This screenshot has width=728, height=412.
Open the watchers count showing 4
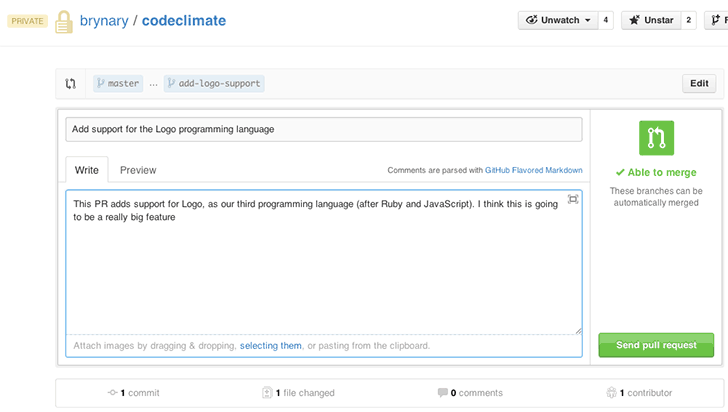(x=605, y=20)
